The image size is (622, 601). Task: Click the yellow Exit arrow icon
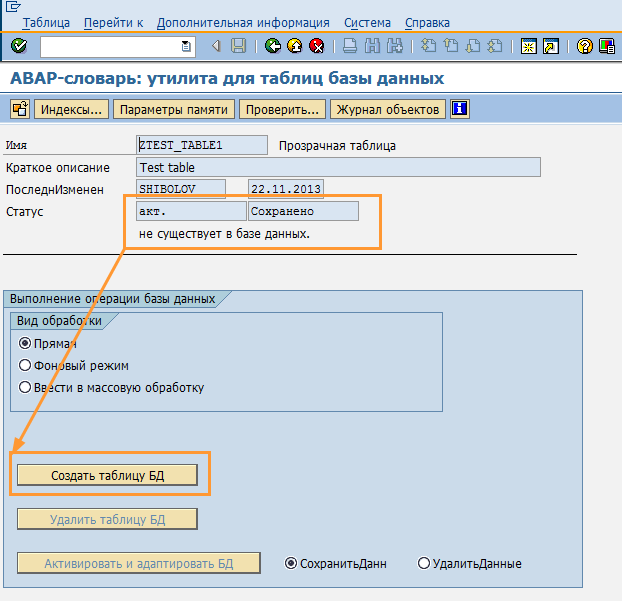point(295,46)
